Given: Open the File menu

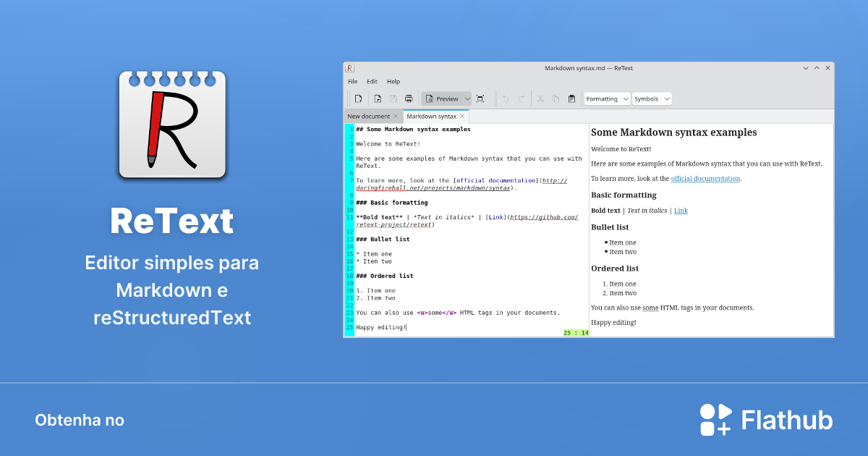Looking at the screenshot, I should pos(352,81).
